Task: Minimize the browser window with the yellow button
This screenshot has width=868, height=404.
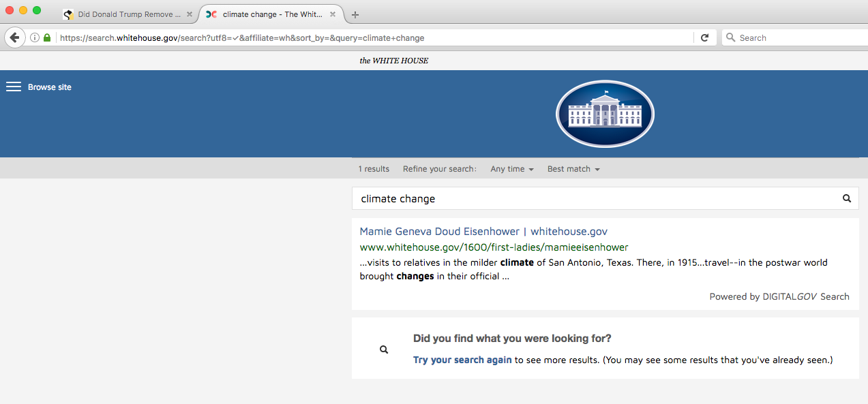Action: click(23, 11)
